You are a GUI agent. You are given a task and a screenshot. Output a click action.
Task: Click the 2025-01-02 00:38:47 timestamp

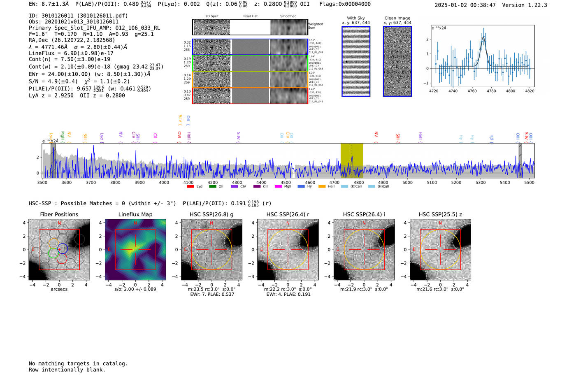[465, 5]
